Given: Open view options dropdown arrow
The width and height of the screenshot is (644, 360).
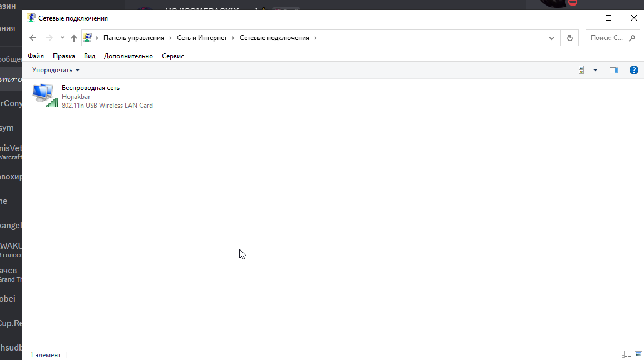Looking at the screenshot, I should point(595,70).
